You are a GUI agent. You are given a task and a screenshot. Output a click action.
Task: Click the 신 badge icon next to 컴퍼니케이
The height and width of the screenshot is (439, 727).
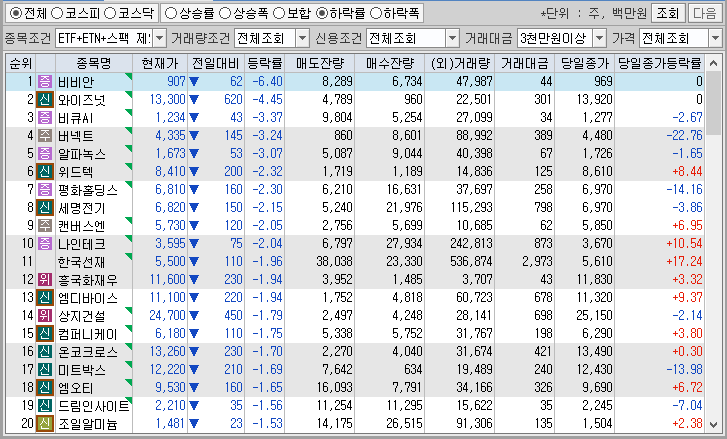coord(45,334)
